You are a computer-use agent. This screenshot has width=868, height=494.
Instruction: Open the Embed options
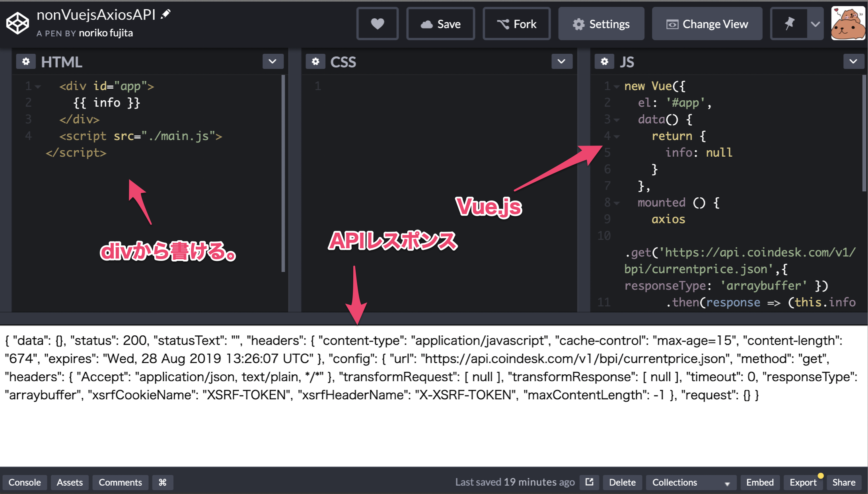[x=760, y=482]
